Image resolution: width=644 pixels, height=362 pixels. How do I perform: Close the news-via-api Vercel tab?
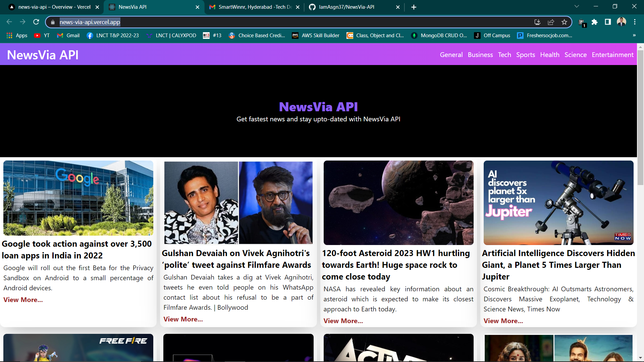(97, 7)
